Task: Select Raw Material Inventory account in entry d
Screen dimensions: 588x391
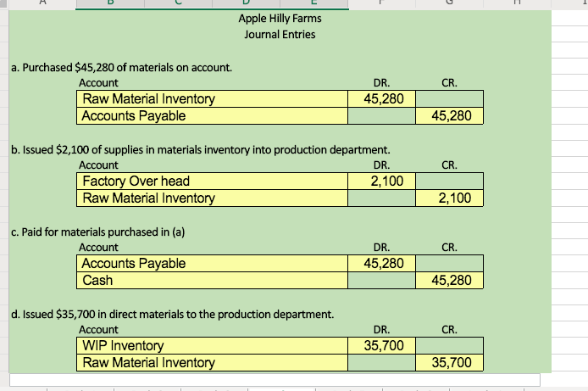Action: tap(213, 362)
